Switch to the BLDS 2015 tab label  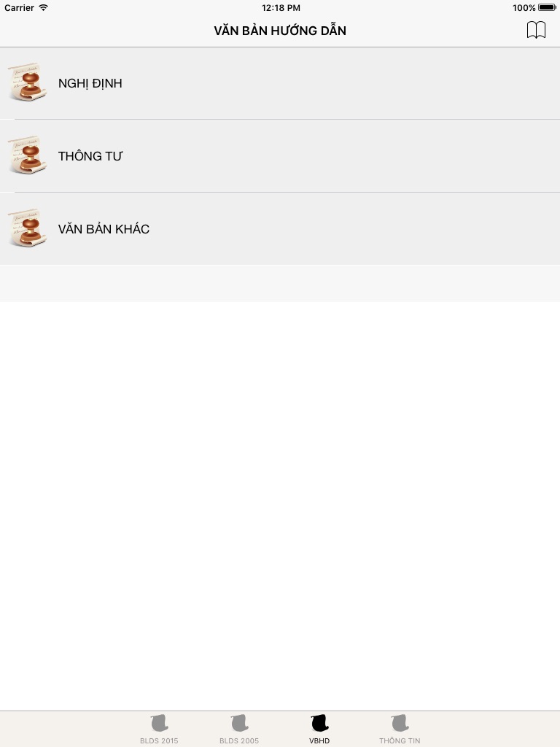[x=159, y=741]
